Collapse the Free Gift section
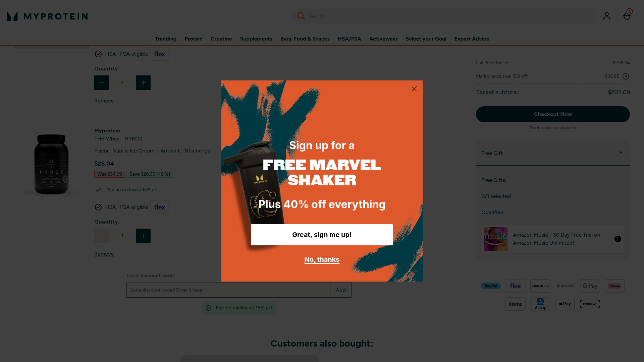 (621, 153)
